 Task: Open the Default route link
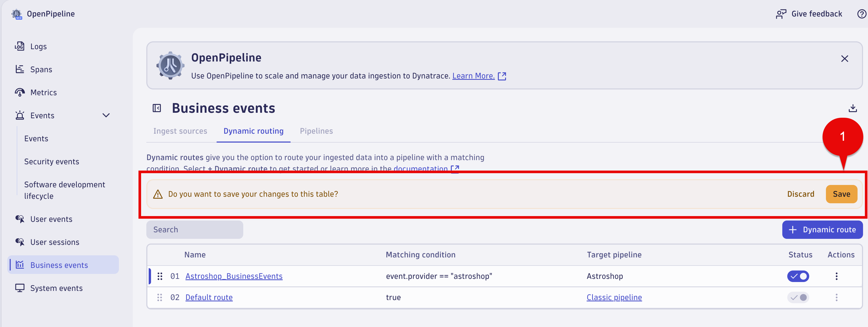209,297
